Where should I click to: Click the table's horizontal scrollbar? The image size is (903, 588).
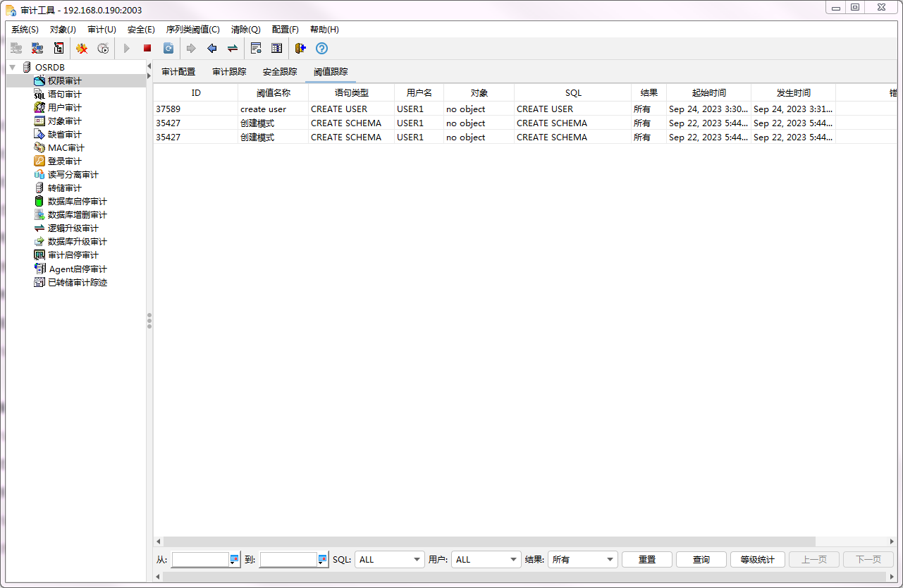(x=486, y=541)
